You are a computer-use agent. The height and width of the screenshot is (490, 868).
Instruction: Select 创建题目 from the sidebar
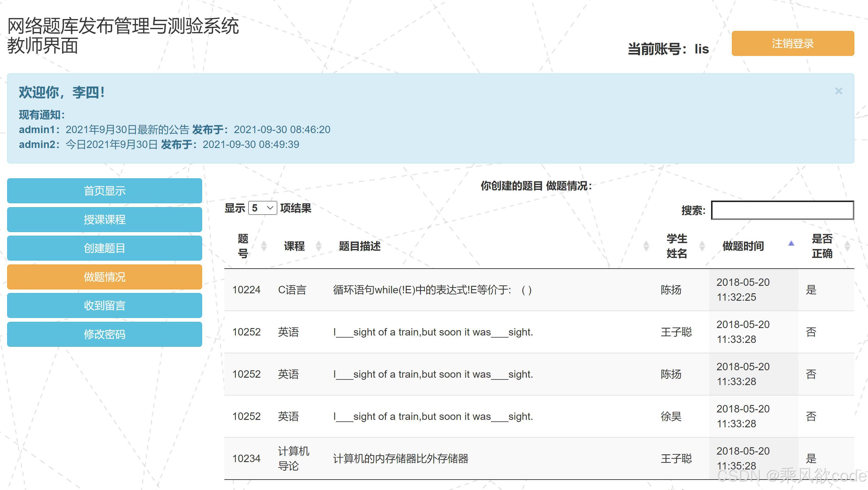click(x=104, y=248)
